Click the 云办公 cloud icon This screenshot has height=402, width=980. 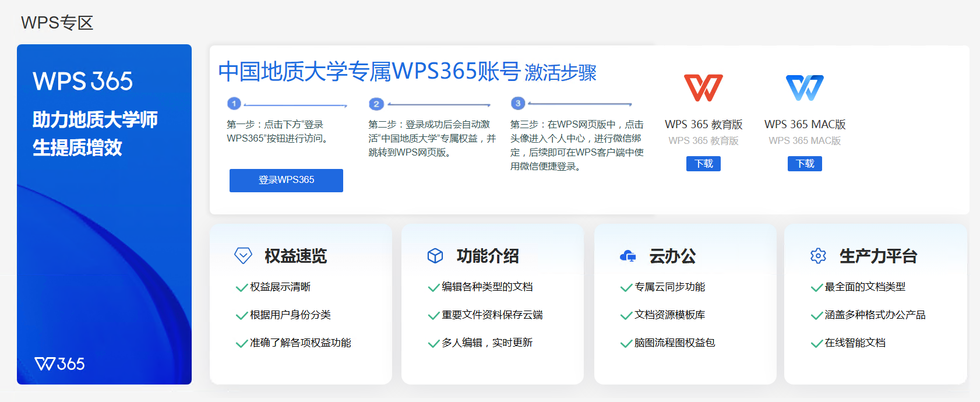[x=628, y=256]
